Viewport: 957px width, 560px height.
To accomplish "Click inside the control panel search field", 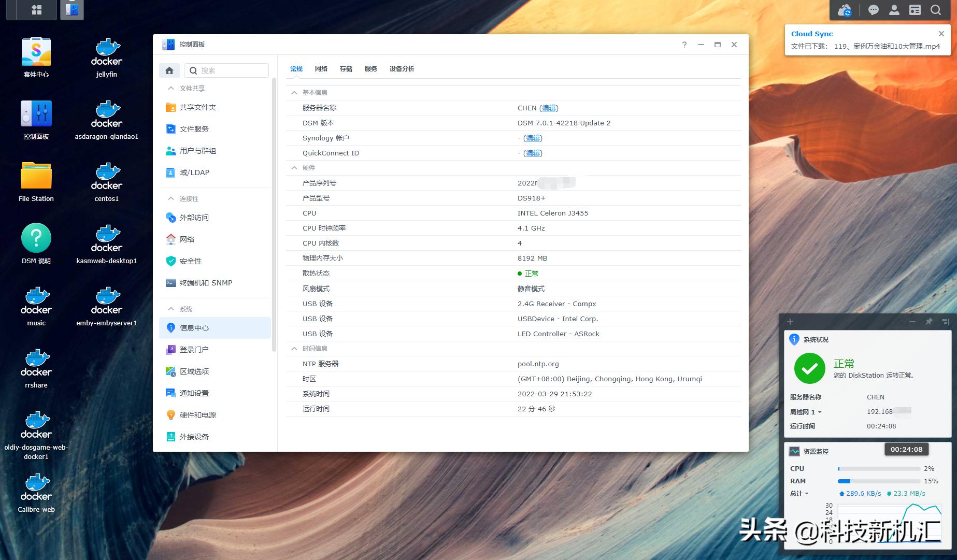I will 228,70.
